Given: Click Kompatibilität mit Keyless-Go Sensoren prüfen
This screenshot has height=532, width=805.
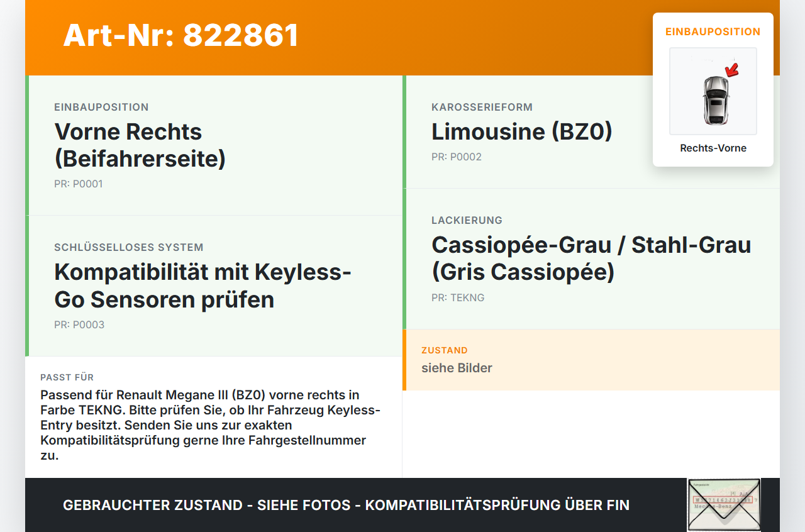Looking at the screenshot, I should click(203, 285).
